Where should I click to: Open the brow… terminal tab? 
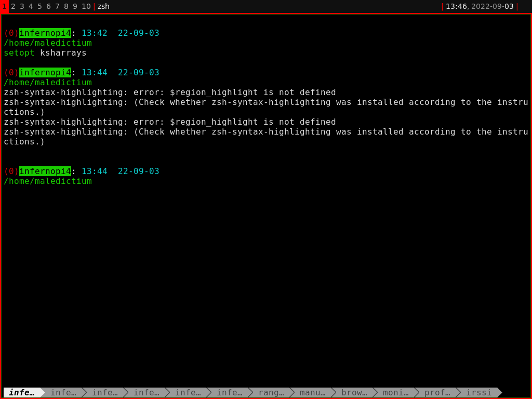[354, 393]
